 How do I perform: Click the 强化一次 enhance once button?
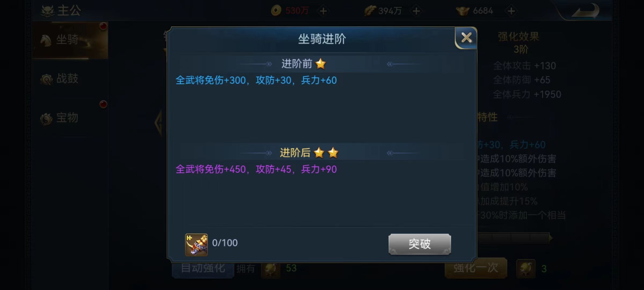(476, 268)
